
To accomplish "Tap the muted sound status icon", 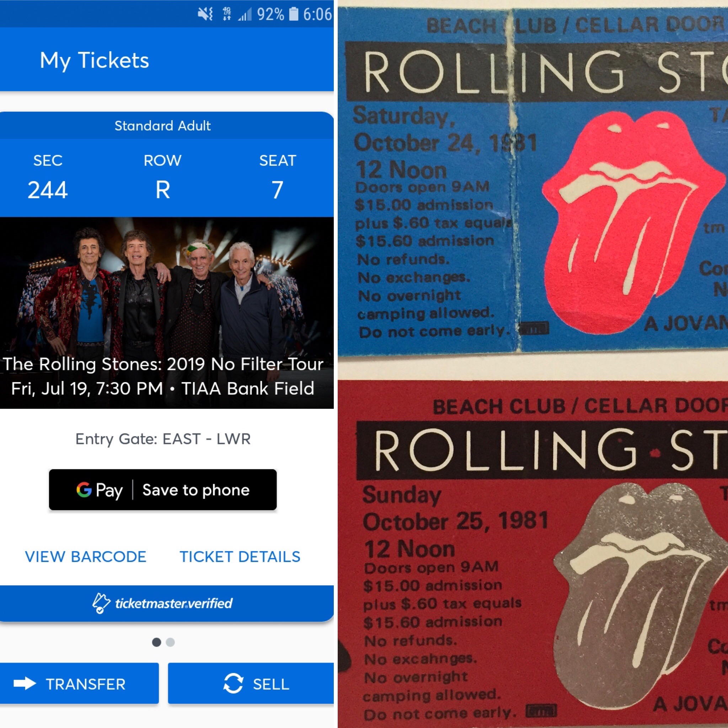I will (205, 14).
